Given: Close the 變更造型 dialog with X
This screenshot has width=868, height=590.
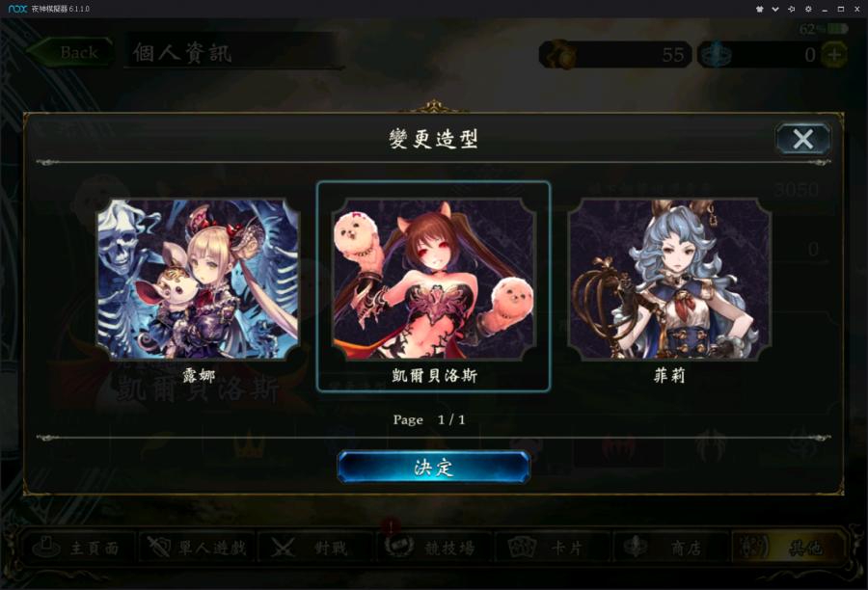Looking at the screenshot, I should click(x=802, y=139).
